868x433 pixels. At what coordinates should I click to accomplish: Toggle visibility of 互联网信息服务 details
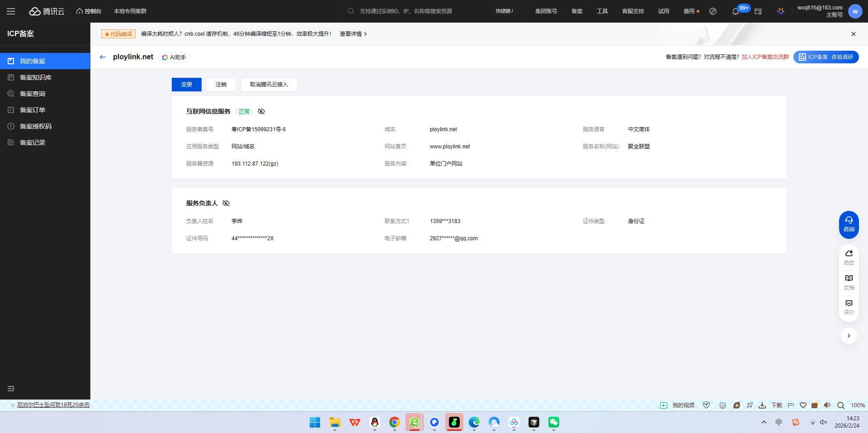click(x=261, y=111)
